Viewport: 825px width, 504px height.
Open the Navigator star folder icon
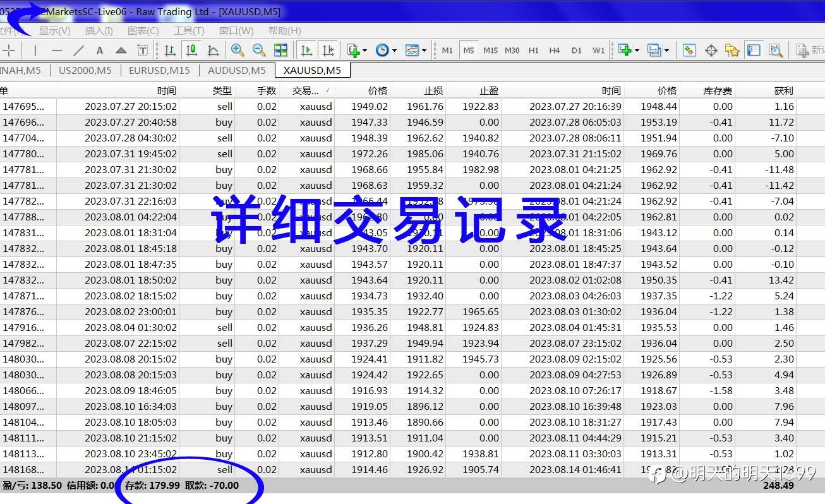[732, 51]
